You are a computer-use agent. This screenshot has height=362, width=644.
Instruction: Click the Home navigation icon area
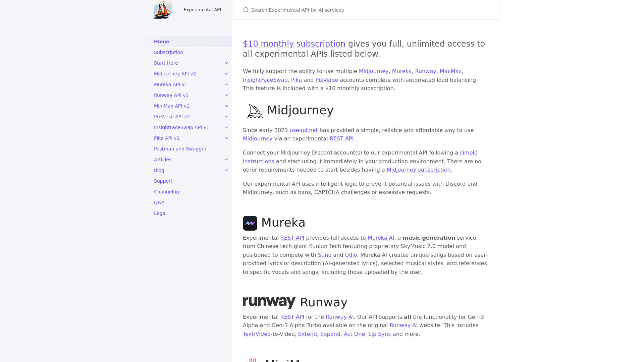161,41
